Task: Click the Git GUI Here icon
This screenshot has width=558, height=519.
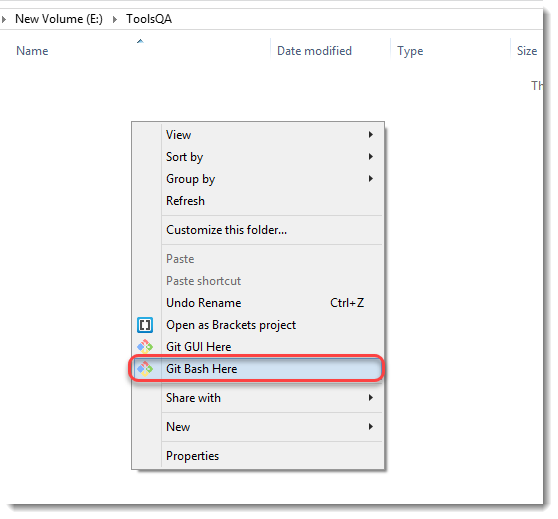Action: [145, 346]
